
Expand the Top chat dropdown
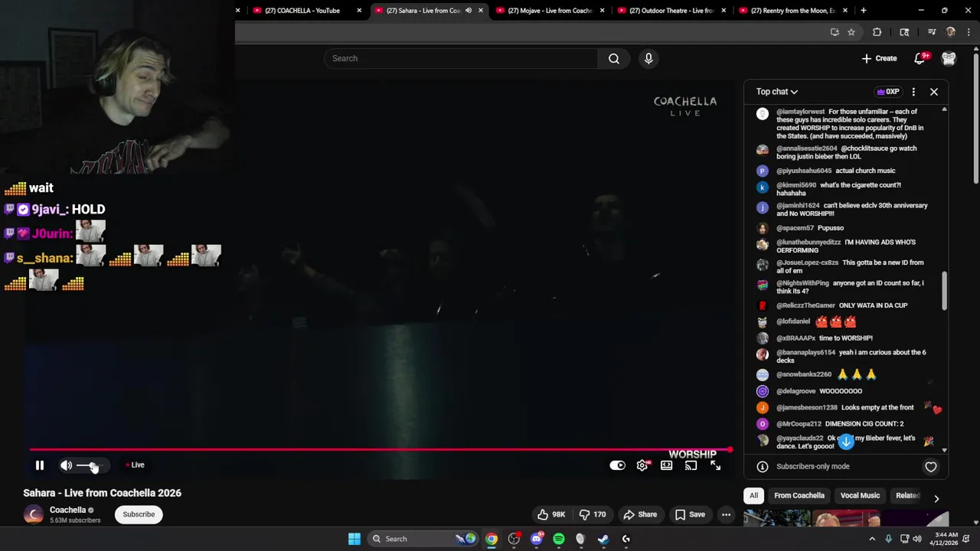click(776, 92)
